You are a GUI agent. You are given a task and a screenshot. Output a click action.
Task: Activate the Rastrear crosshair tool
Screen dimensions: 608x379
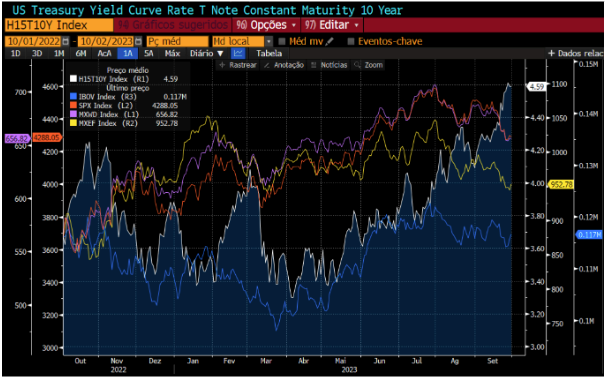(238, 65)
